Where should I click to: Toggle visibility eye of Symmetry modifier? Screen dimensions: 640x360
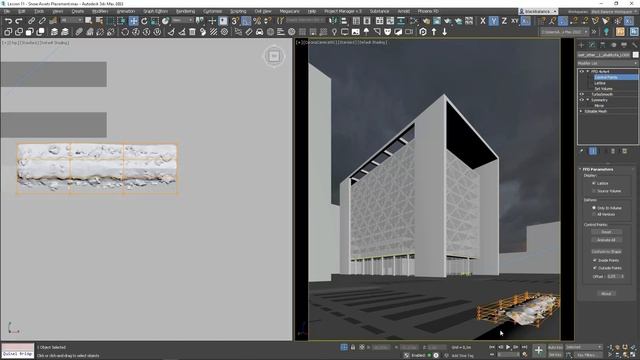582,100
